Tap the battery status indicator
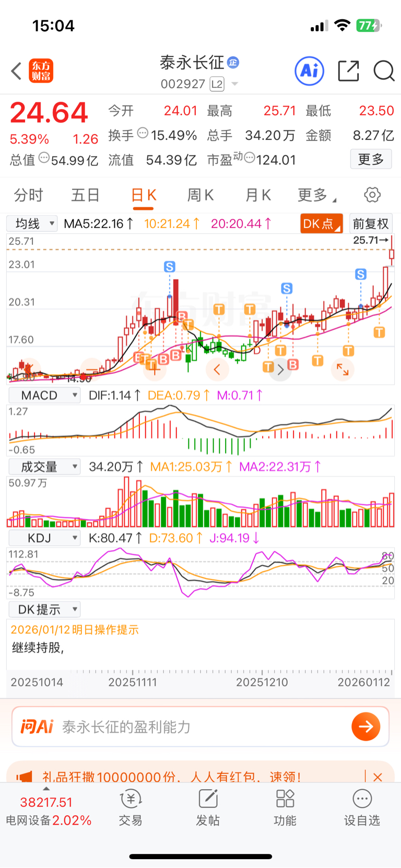The image size is (401, 868). [369, 26]
